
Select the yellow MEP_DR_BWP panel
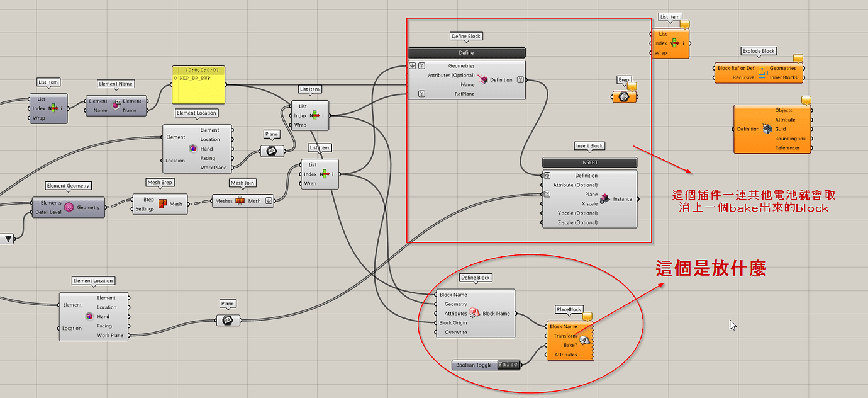(x=198, y=84)
